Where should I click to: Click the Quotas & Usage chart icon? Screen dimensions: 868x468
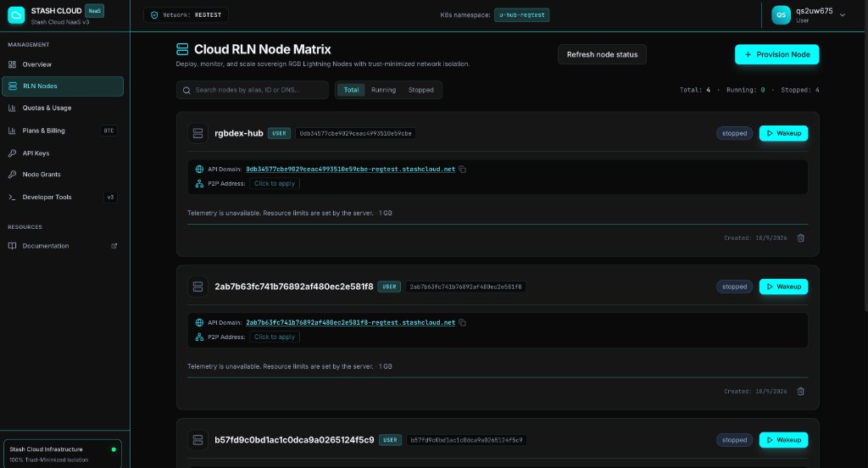[12, 108]
